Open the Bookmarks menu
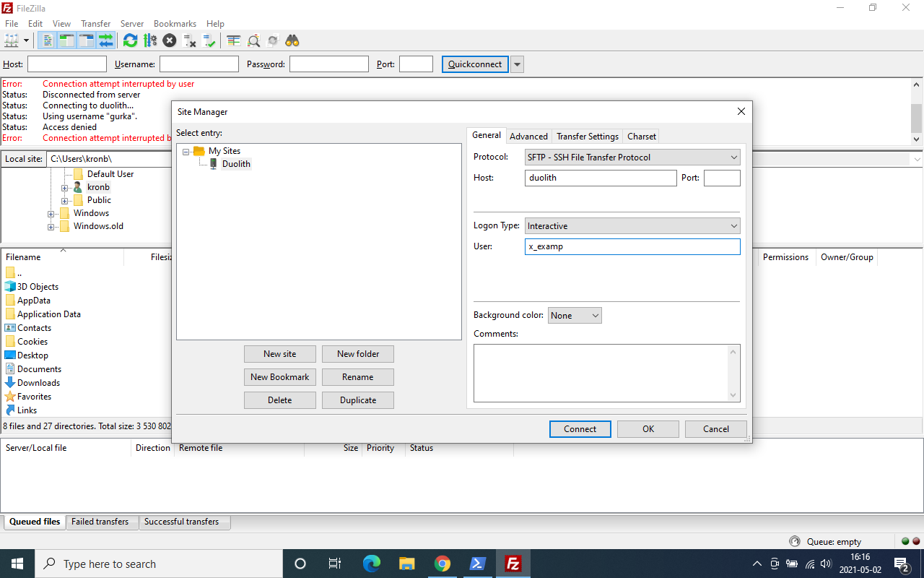Viewport: 924px width, 578px height. 175,24
